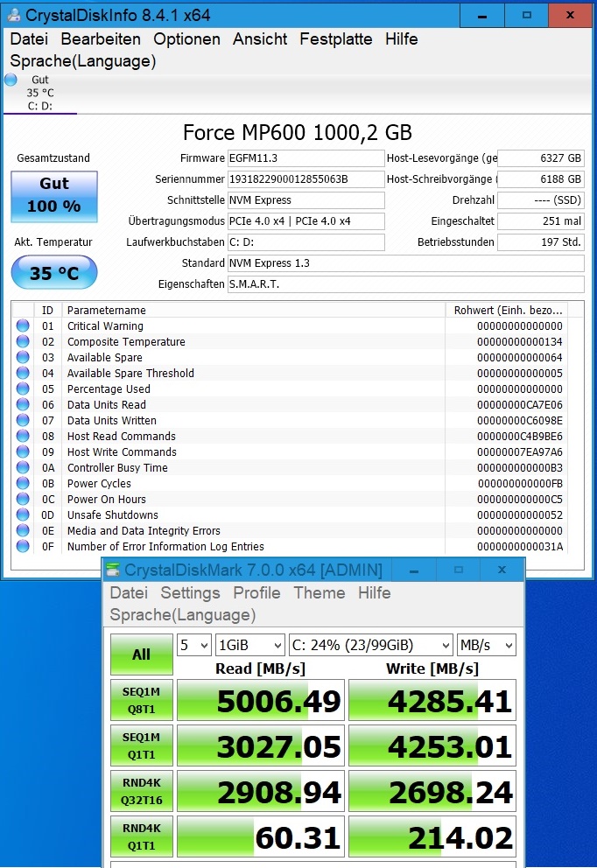Viewport: 597px width, 868px height.
Task: Click status orb for Percentage Used
Action: (x=23, y=388)
